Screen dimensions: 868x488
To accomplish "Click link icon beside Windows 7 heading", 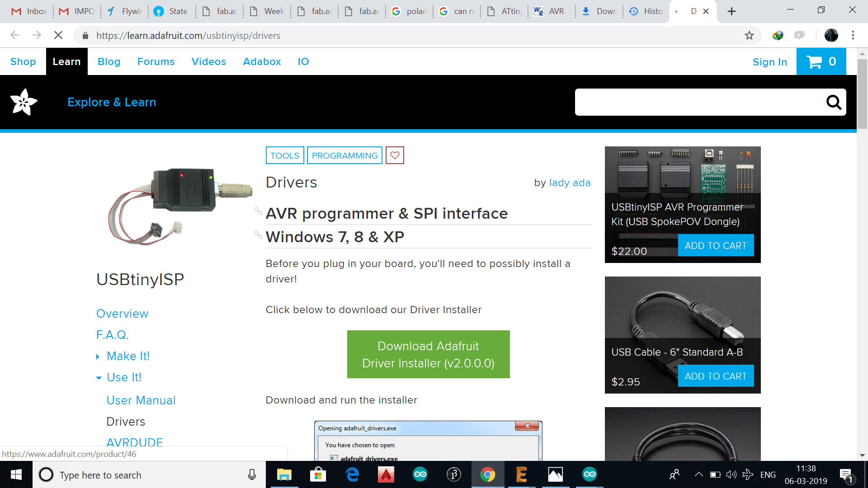I will [258, 235].
